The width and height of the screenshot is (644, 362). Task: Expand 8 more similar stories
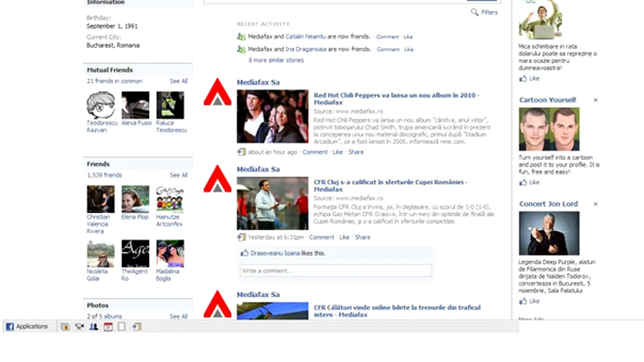pyautogui.click(x=276, y=60)
